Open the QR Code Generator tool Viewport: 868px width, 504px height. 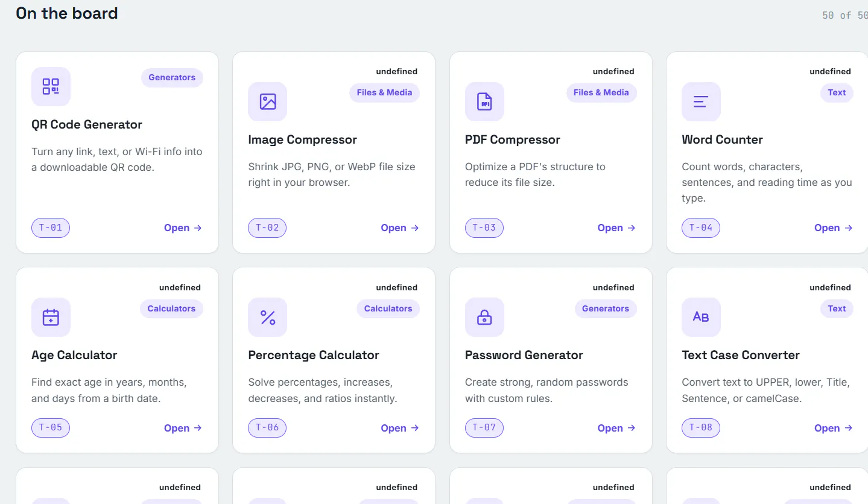pyautogui.click(x=183, y=228)
